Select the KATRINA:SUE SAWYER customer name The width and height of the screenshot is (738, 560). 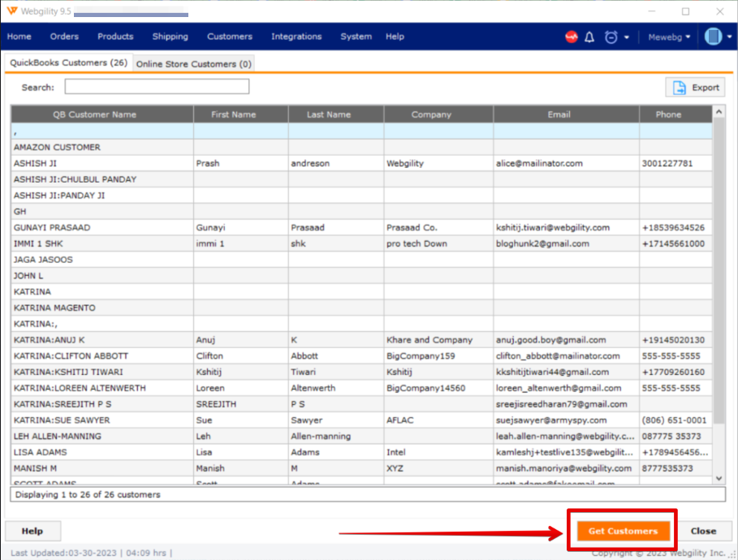(x=62, y=420)
